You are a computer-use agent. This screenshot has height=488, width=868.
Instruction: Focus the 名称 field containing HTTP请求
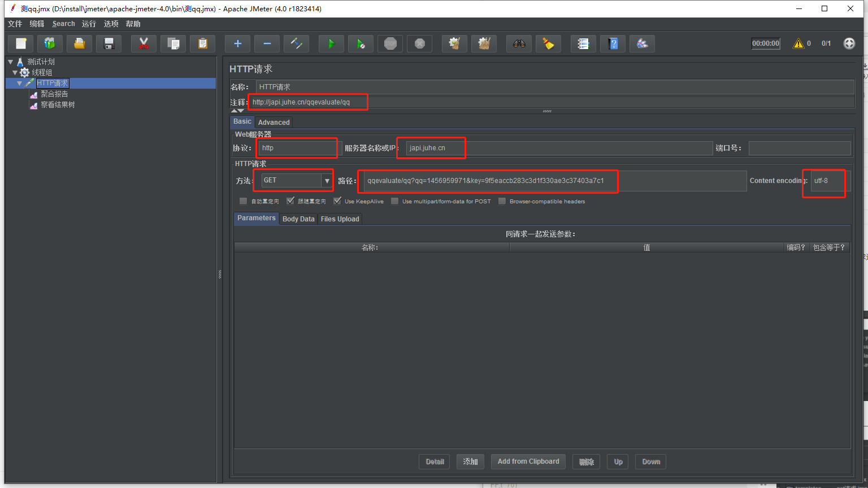point(555,87)
